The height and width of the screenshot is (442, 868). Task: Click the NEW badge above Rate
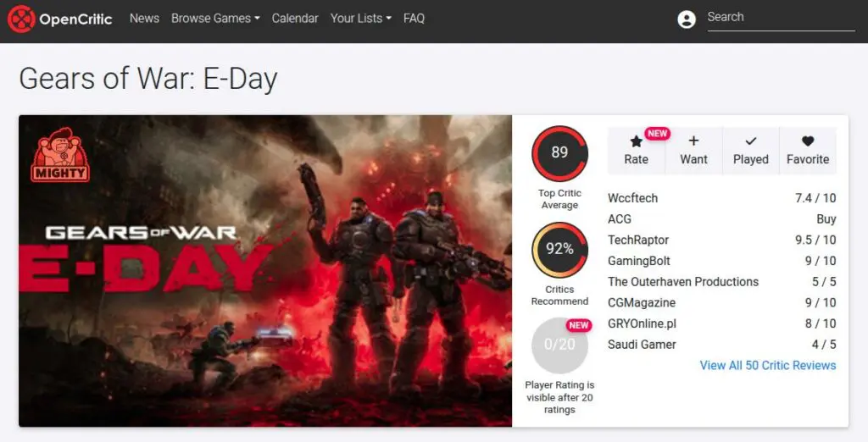pos(657,133)
